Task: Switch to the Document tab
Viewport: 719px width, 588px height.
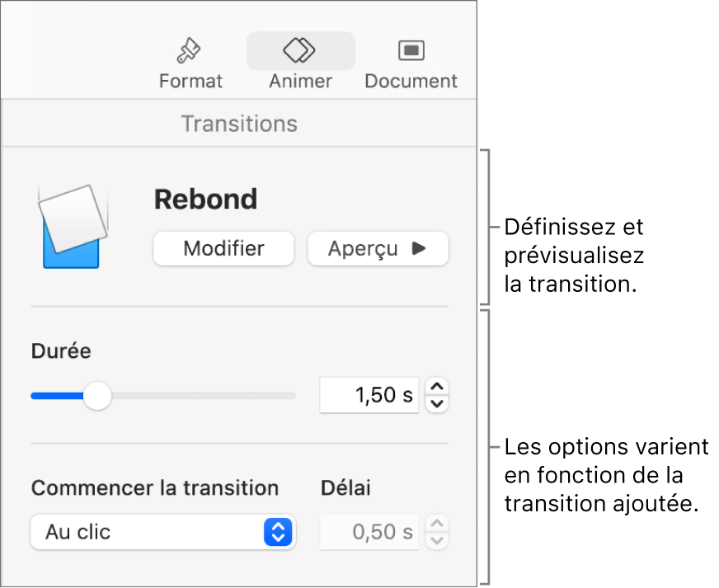Action: [x=410, y=62]
